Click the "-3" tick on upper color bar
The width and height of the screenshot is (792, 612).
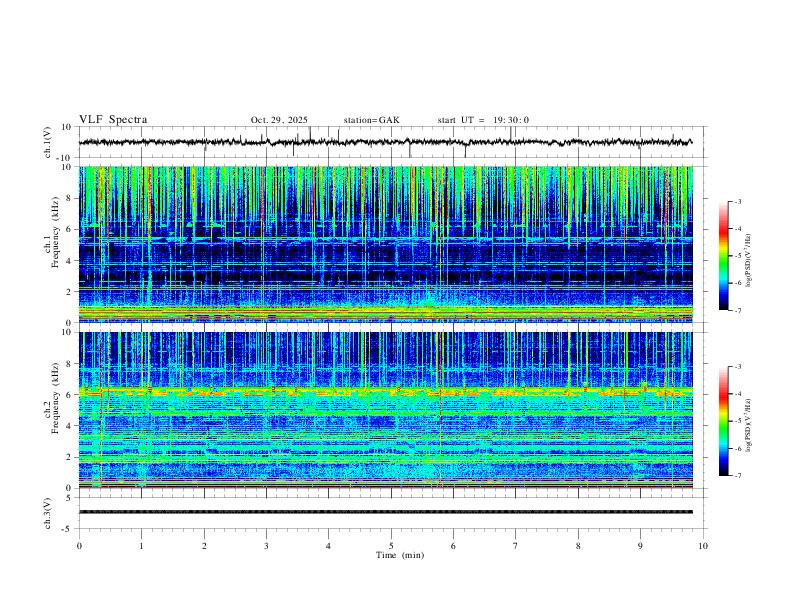(738, 201)
